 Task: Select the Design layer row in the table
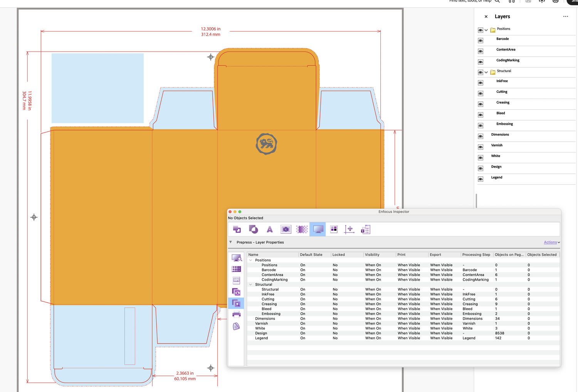click(261, 333)
